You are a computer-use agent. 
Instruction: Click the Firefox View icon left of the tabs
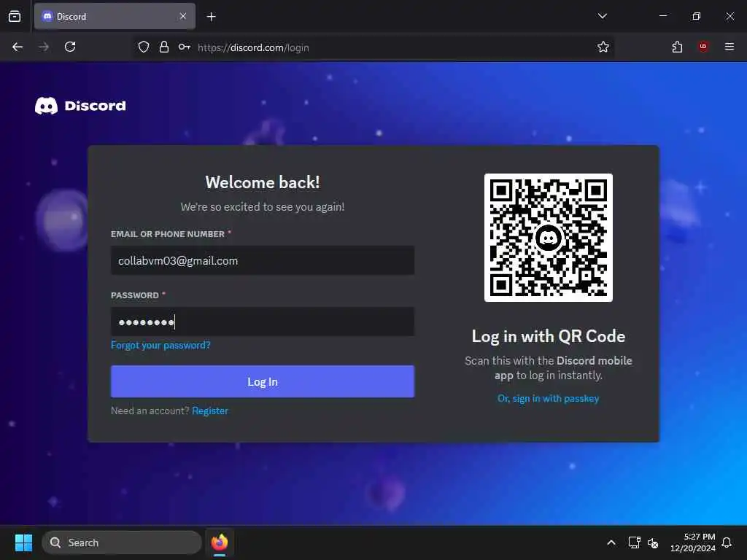coord(15,16)
